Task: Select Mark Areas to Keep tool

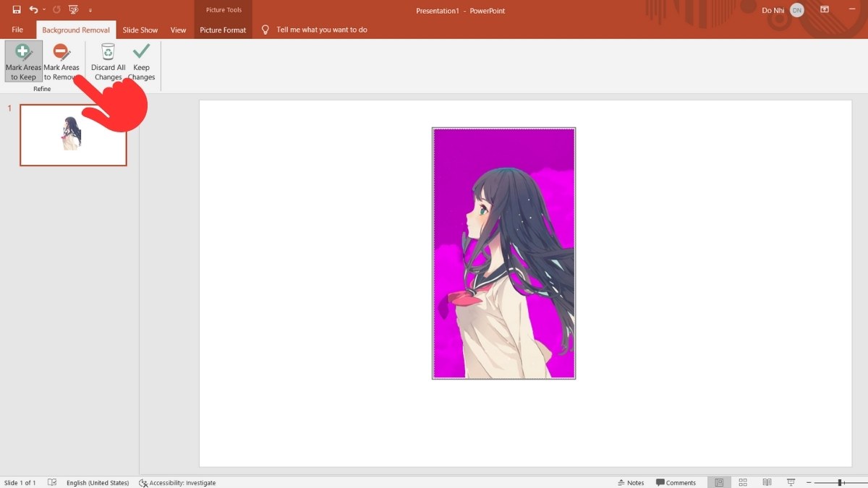Action: 24,62
